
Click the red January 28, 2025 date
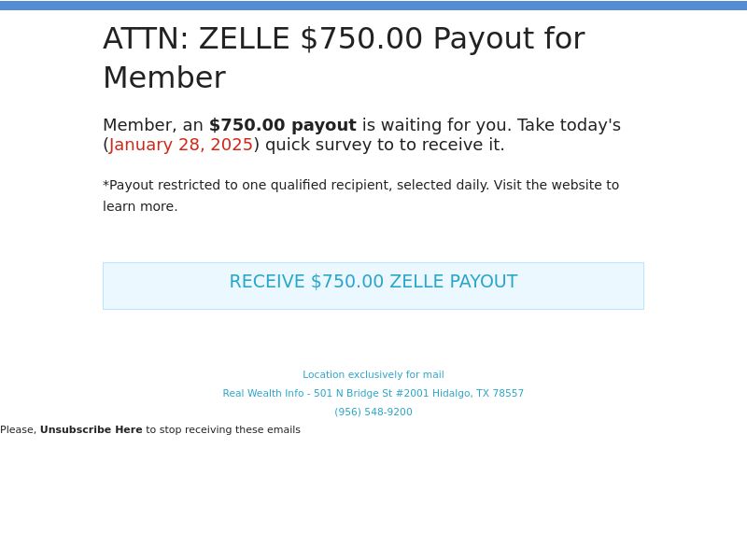180,145
